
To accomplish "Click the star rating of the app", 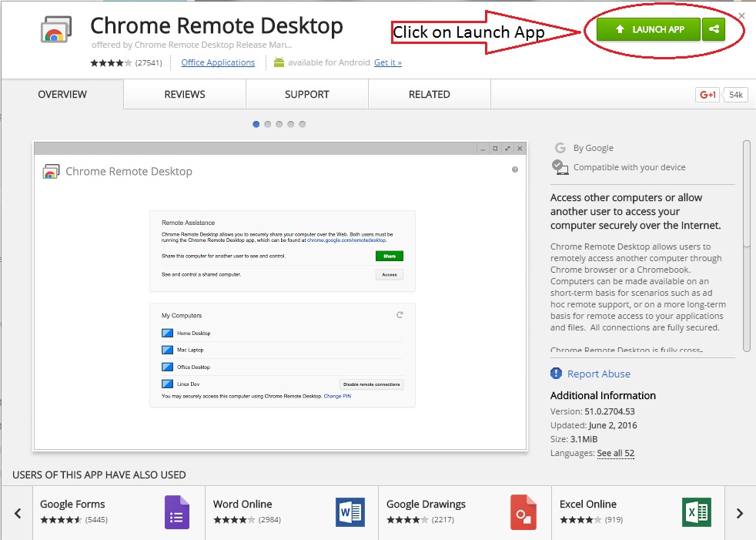I will click(x=111, y=62).
